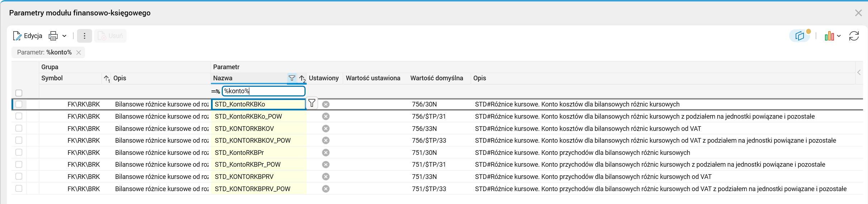Screen dimensions: 868x204
Task: Check the row checkbox for STD_KontoRKBKo_POW
Action: (19, 116)
